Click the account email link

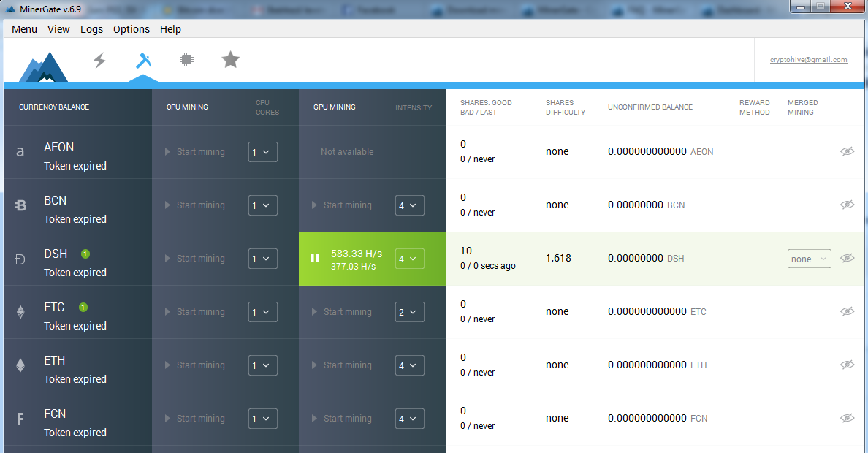[x=808, y=60]
